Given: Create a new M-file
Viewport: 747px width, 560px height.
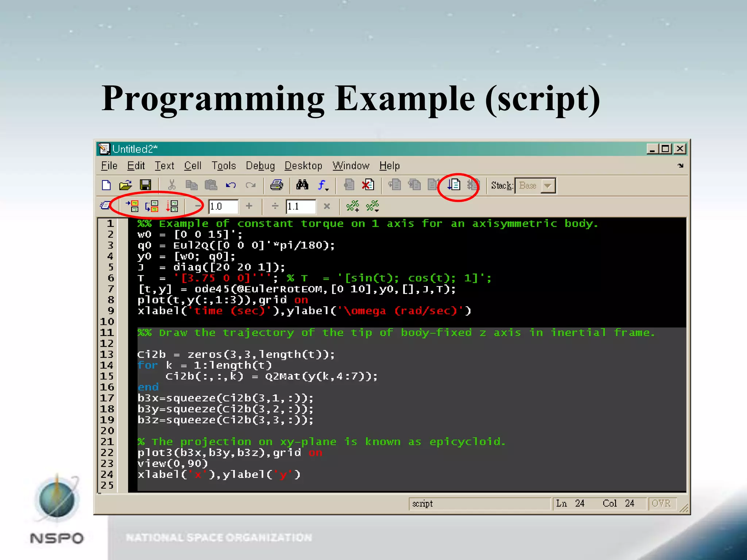Looking at the screenshot, I should [x=106, y=185].
